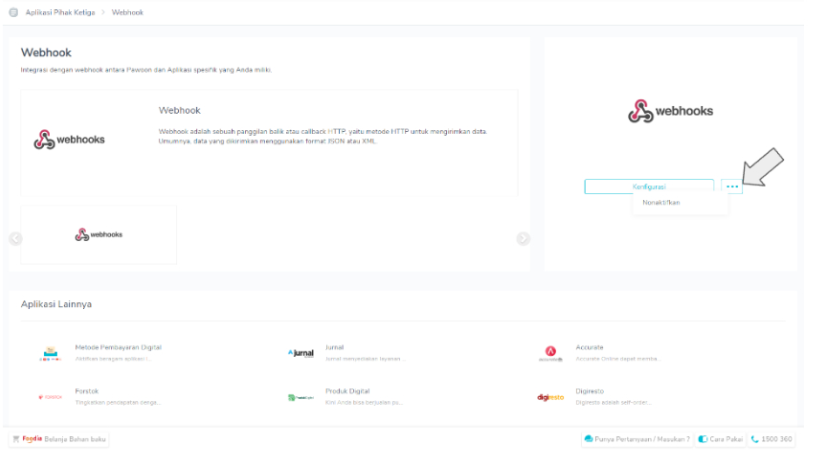This screenshot has width=814, height=450.
Task: Click the Accurate app logo
Action: pos(550,353)
